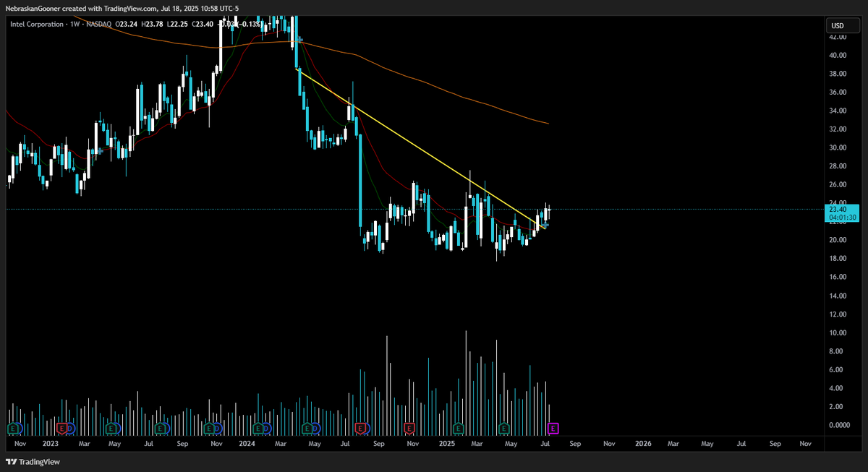Click the 40.00 price axis label
This screenshot has height=472, width=868.
point(838,55)
